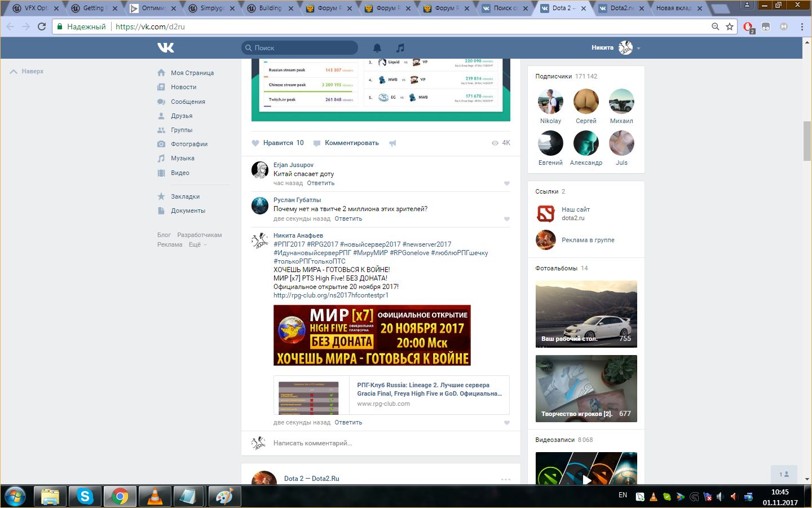
Task: Reply to Erjan Jusupov's comment
Action: coord(321,183)
